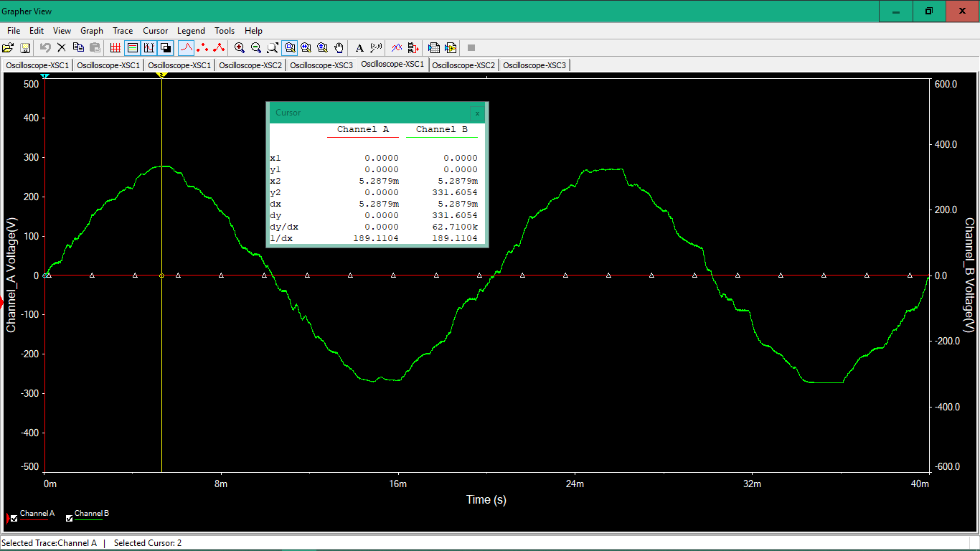
Task: Close the Cursor values window
Action: (x=477, y=113)
